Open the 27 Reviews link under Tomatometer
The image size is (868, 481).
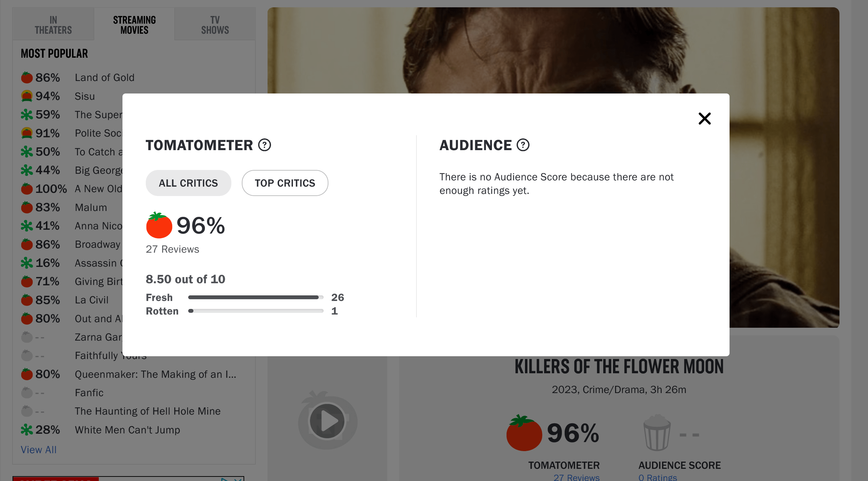tap(576, 478)
